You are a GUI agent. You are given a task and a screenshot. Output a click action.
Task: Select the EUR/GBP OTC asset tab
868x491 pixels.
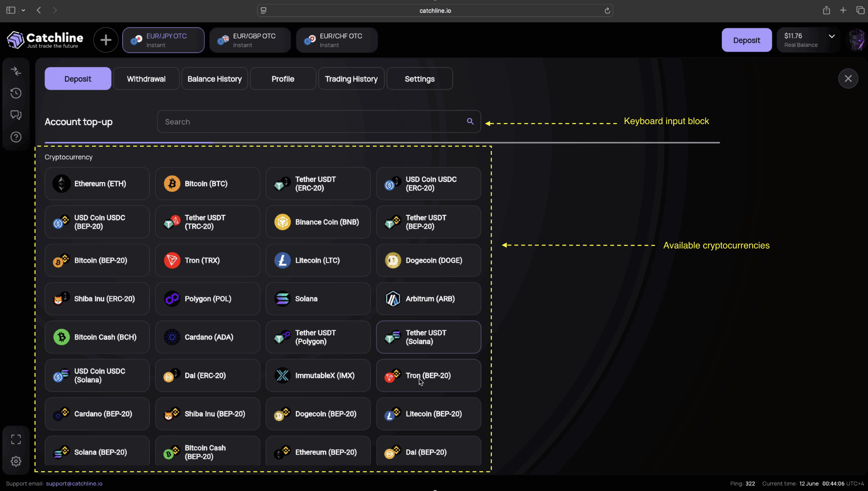[250, 40]
